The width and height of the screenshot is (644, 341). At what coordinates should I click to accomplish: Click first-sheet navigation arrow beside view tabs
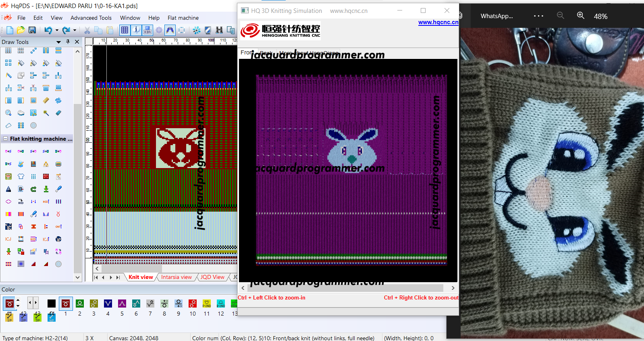pos(96,277)
